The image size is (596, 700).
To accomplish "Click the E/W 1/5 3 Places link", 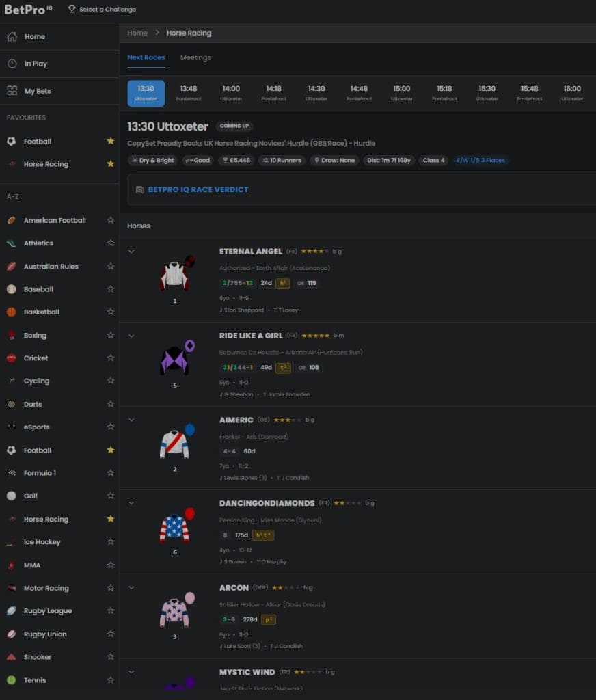I will pos(480,160).
